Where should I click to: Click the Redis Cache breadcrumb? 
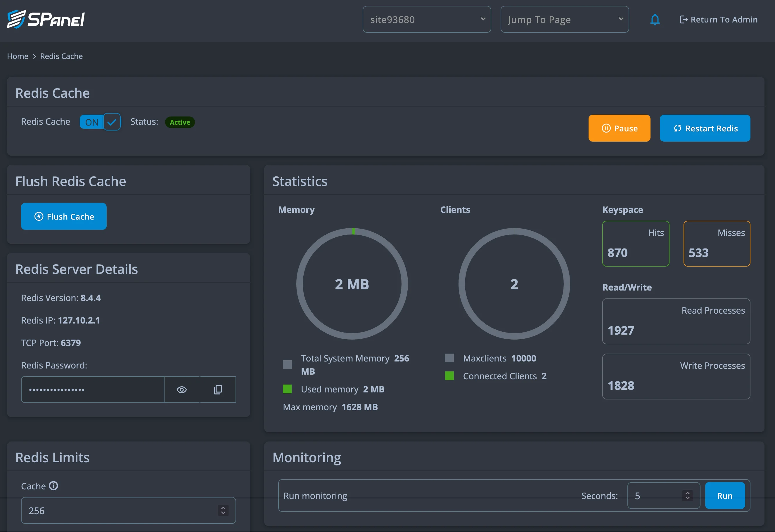click(61, 56)
